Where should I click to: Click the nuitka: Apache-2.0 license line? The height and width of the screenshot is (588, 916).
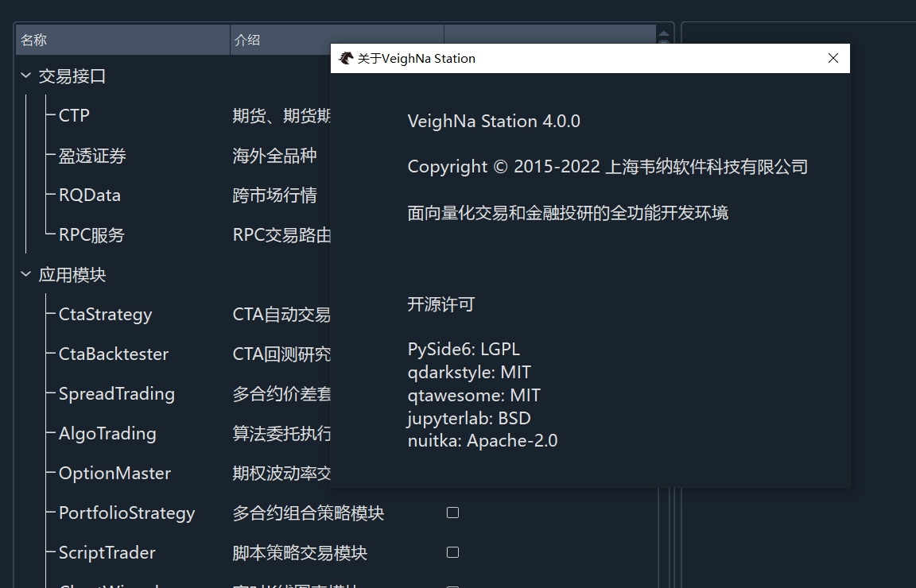483,441
